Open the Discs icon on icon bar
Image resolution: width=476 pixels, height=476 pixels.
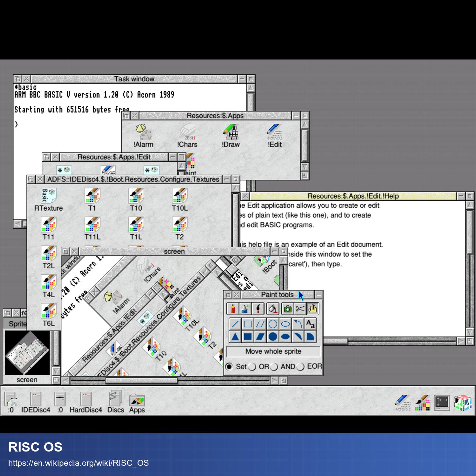(115, 402)
